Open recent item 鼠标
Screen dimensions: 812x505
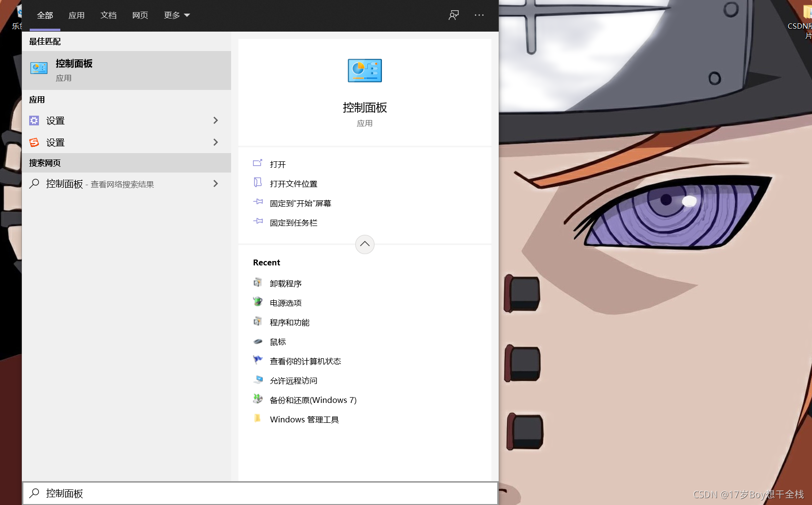pyautogui.click(x=278, y=342)
